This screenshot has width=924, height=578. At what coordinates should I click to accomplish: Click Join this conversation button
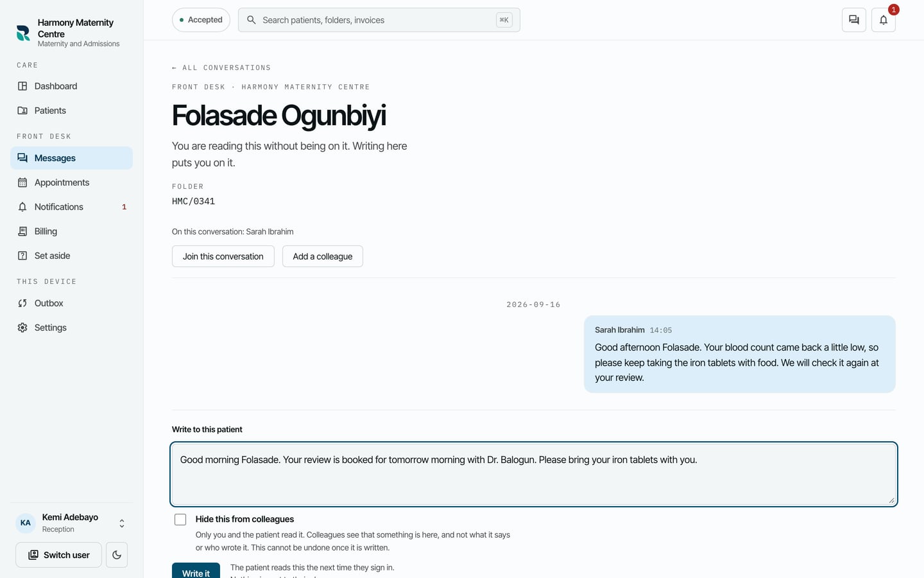pyautogui.click(x=223, y=256)
